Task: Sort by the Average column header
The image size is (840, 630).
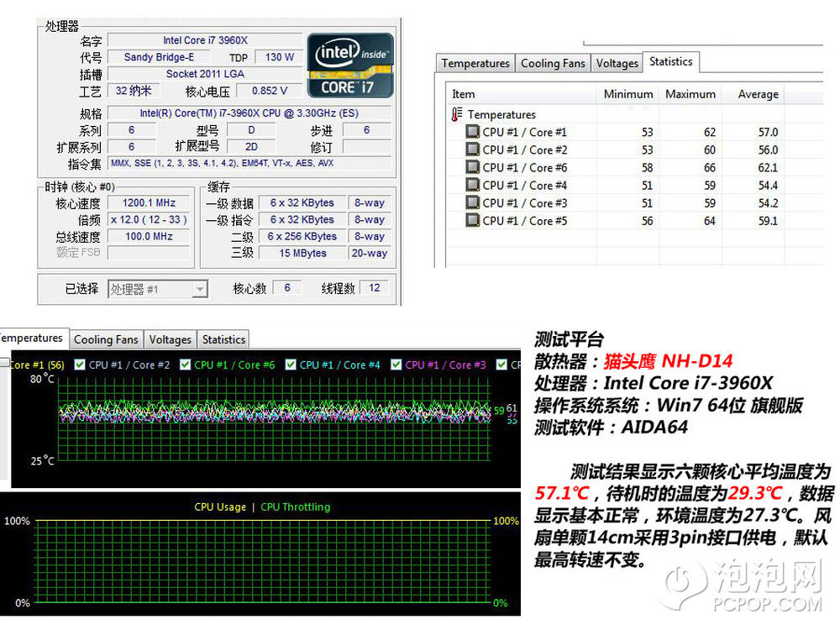Action: pyautogui.click(x=753, y=94)
